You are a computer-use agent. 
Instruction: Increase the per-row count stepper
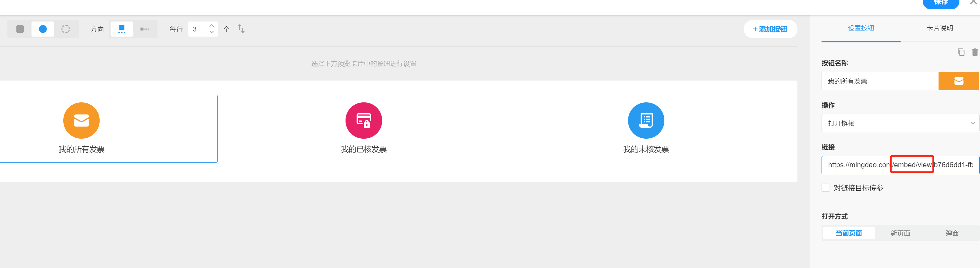pos(211,25)
